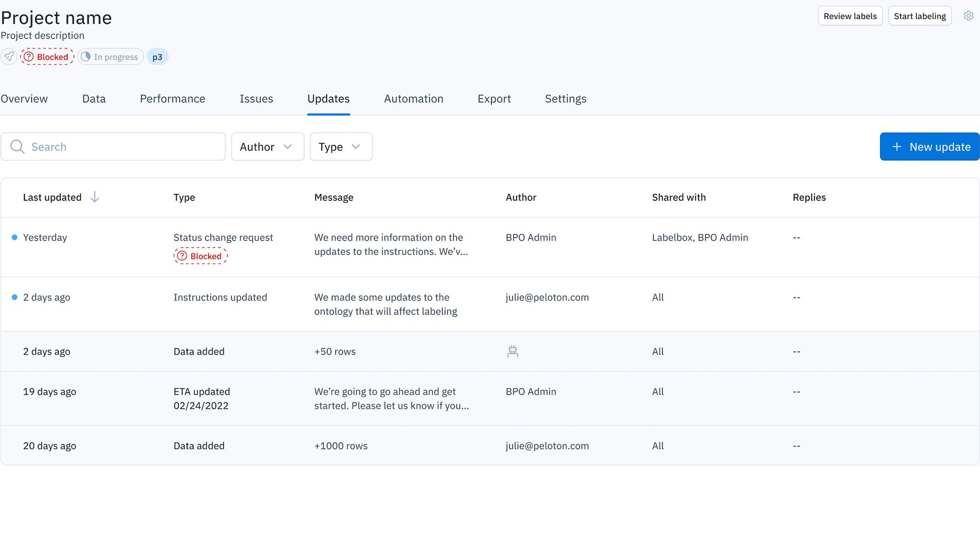This screenshot has width=980, height=551.
Task: Open the Settings tab
Action: click(565, 99)
